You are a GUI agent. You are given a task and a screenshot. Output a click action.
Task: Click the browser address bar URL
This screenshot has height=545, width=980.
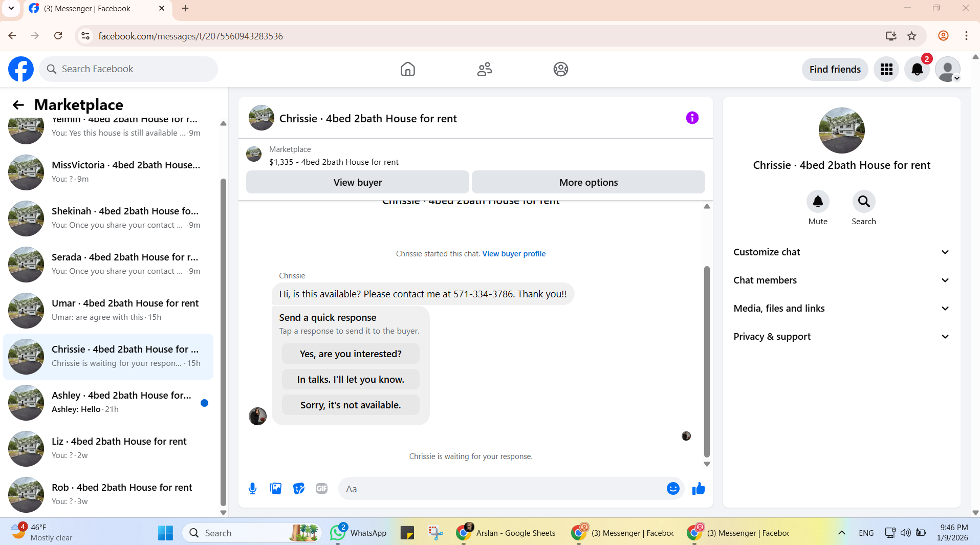click(190, 36)
